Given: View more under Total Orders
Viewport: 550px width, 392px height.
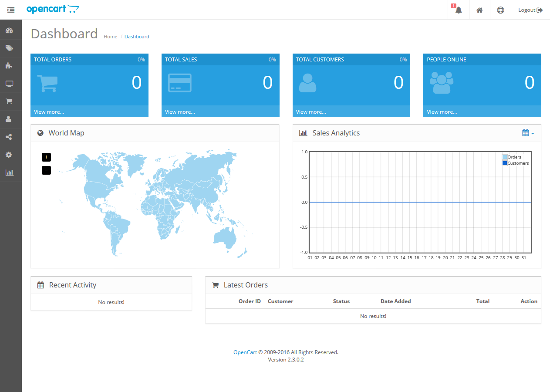Looking at the screenshot, I should 49,112.
